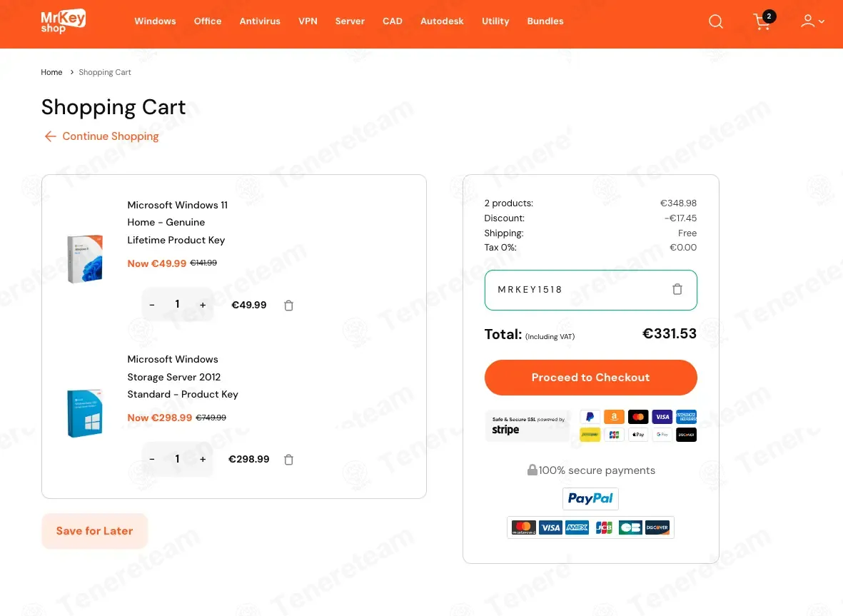843x616 pixels.
Task: Open the Utility menu
Action: coord(495,21)
